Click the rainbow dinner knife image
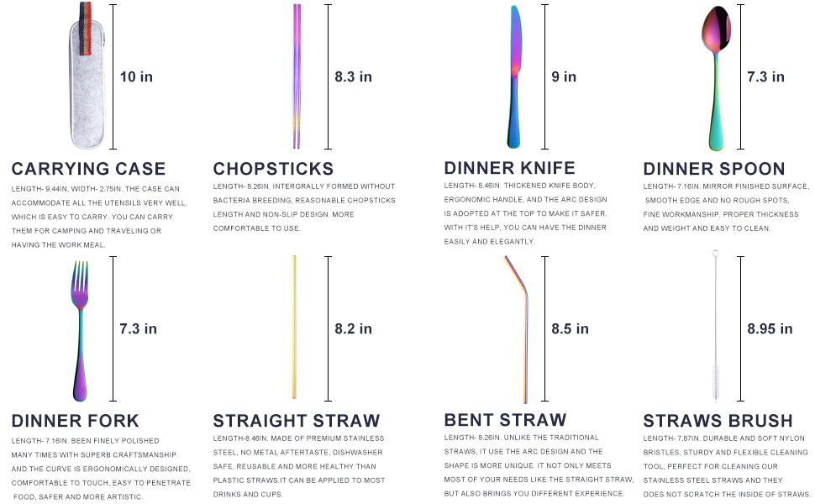The image size is (815, 504). click(514, 77)
